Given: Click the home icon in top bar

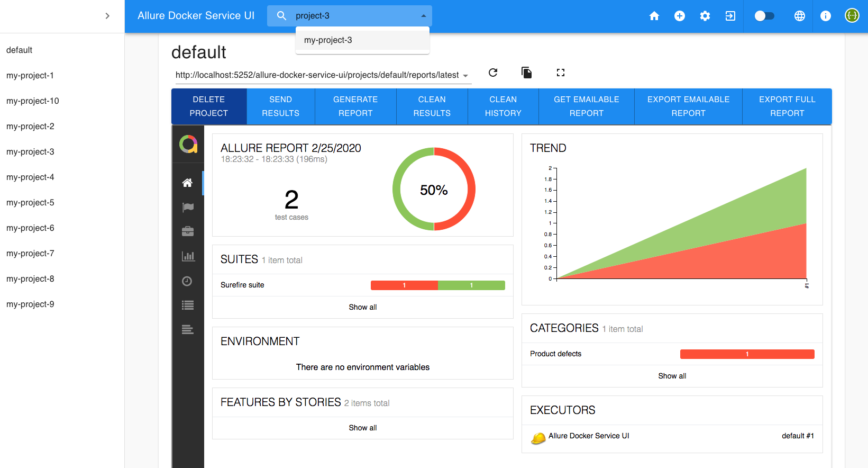Looking at the screenshot, I should tap(654, 16).
